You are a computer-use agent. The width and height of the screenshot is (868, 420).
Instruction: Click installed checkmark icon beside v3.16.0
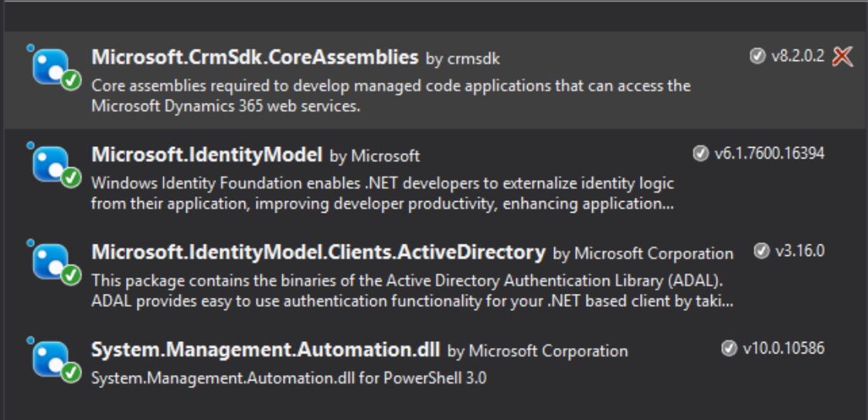coord(761,251)
